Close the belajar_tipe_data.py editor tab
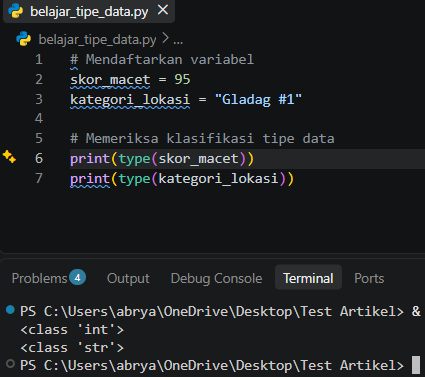This screenshot has width=425, height=377. coord(163,10)
